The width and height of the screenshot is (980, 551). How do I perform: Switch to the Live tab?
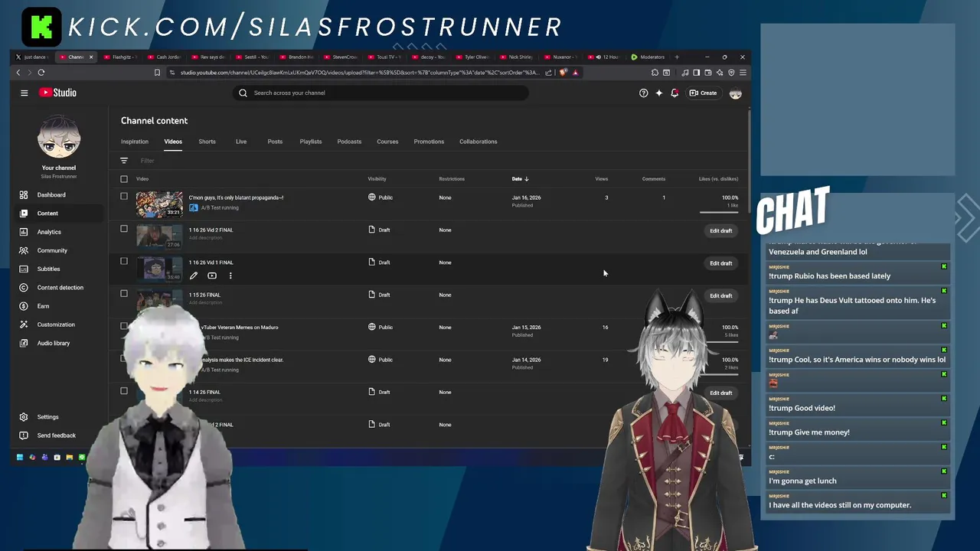[241, 142]
